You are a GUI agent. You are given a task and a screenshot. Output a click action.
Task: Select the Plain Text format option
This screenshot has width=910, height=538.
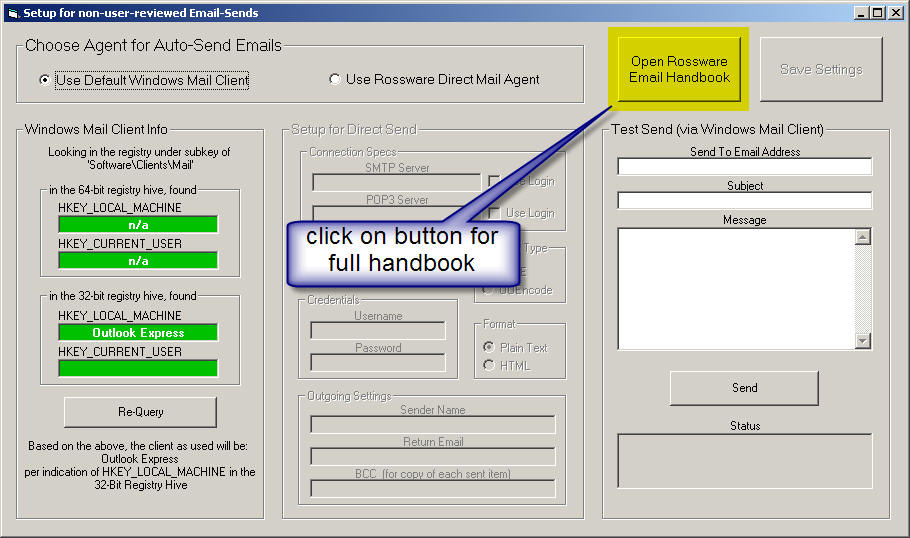[488, 347]
